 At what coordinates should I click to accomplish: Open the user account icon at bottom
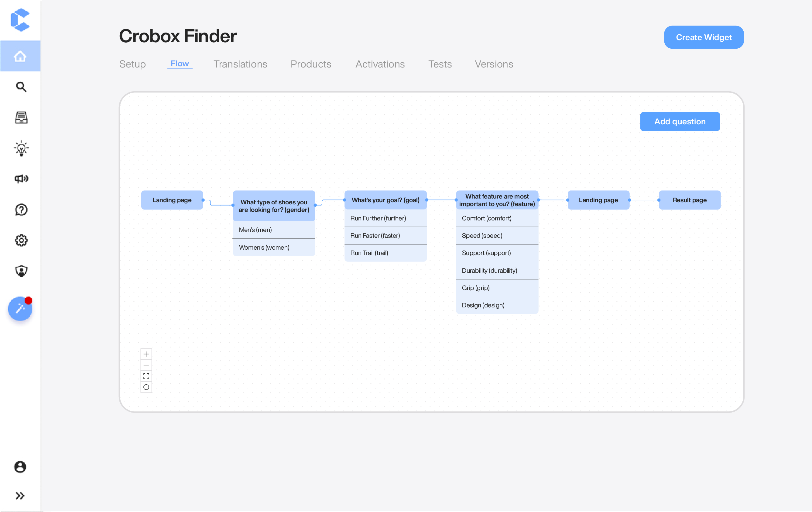(x=20, y=467)
